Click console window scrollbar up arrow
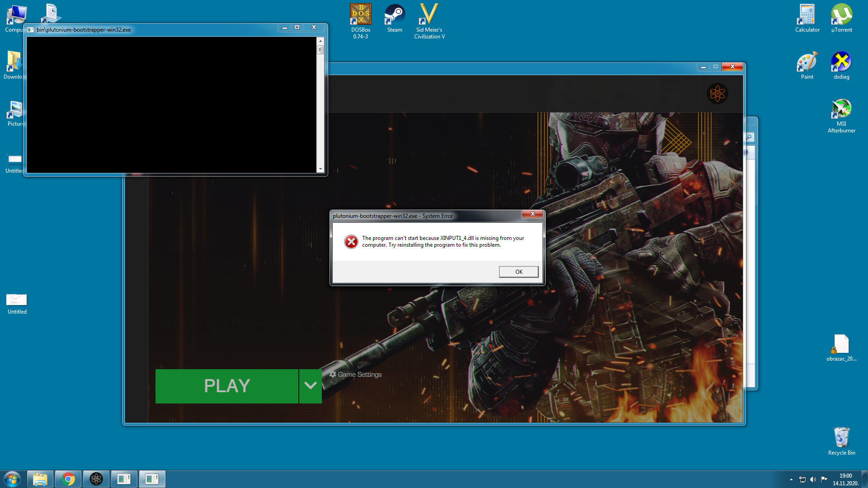Screen dimensions: 868x488 pyautogui.click(x=321, y=41)
